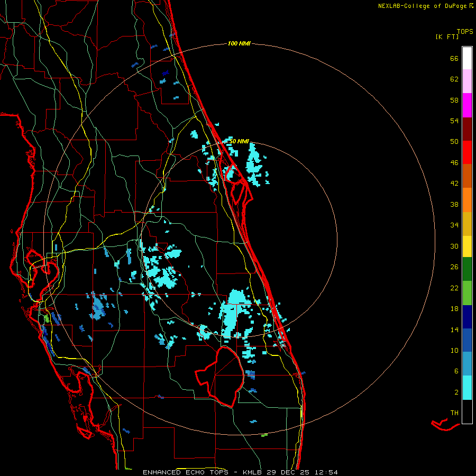The height and width of the screenshot is (476, 476).
Task: Select the light blue color swatch in the legend
Action: [467, 363]
